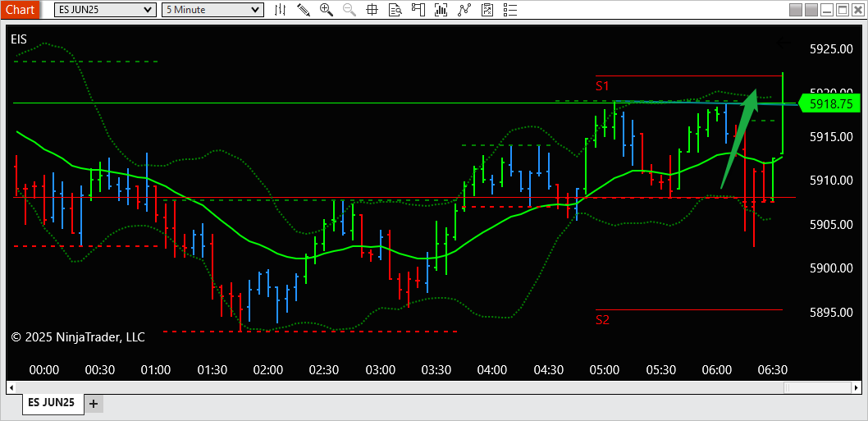Click the EIS indicator label

[19, 39]
